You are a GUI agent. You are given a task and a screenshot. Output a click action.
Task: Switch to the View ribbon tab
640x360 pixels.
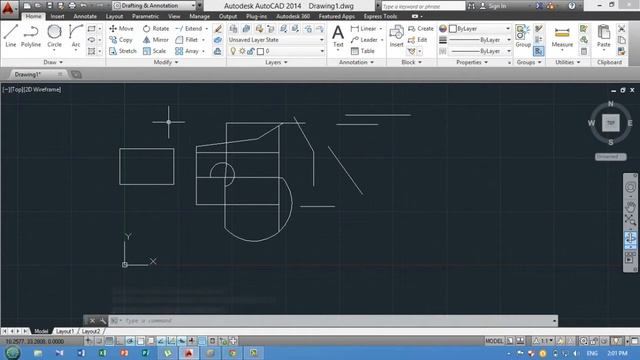(174, 16)
